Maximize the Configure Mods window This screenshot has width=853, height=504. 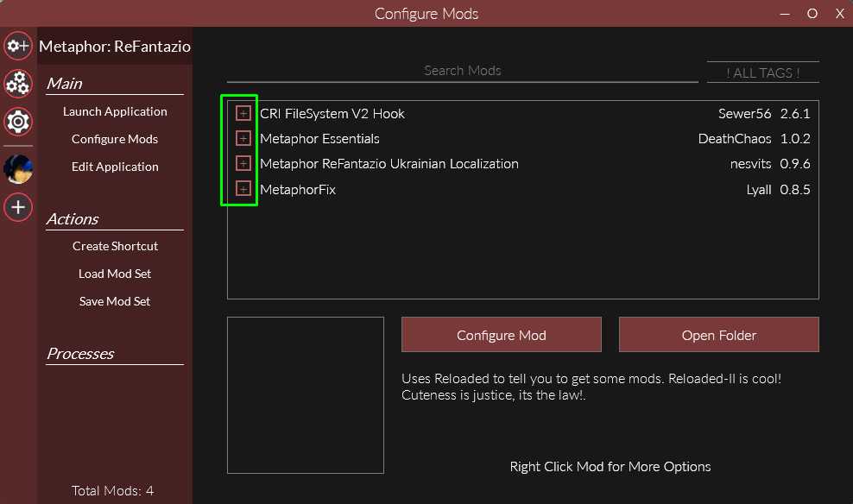click(x=812, y=14)
